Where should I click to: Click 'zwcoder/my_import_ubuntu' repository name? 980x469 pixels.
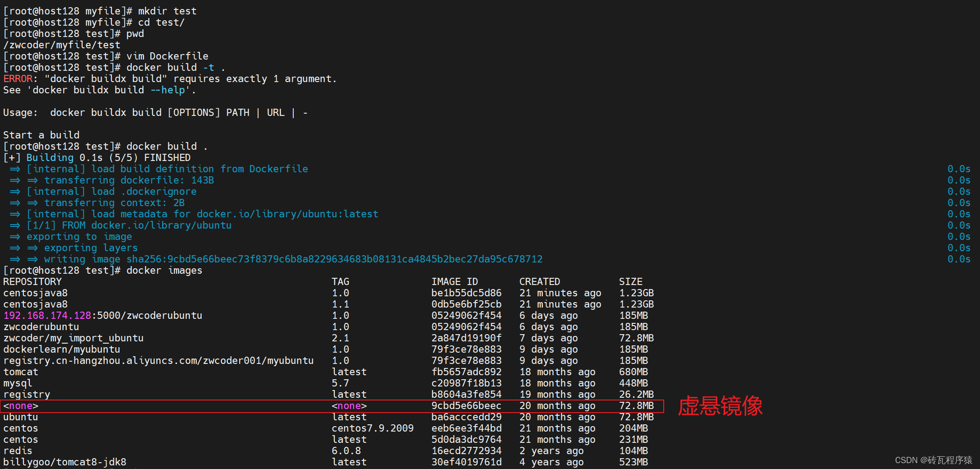point(74,338)
